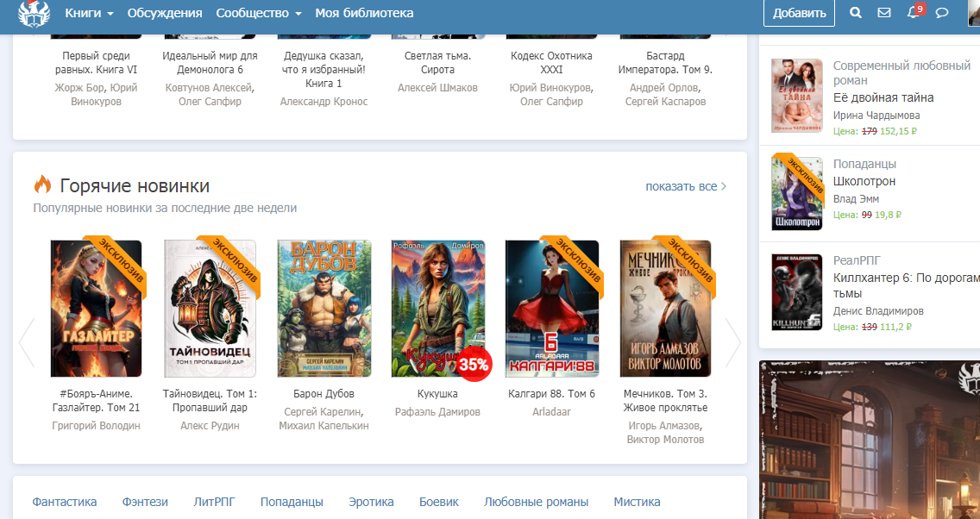Open the Мечников book cover
This screenshot has width=980, height=519.
tap(666, 309)
